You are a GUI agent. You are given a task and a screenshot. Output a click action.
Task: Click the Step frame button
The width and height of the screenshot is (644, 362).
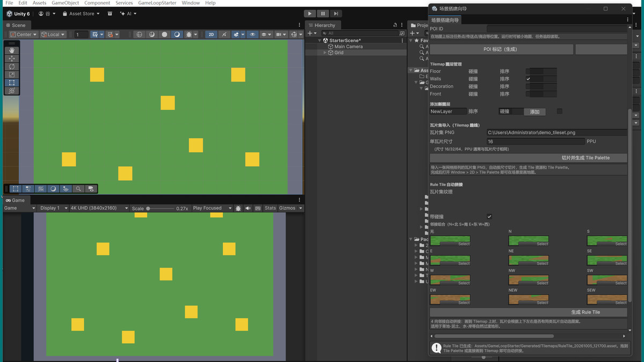pos(335,13)
